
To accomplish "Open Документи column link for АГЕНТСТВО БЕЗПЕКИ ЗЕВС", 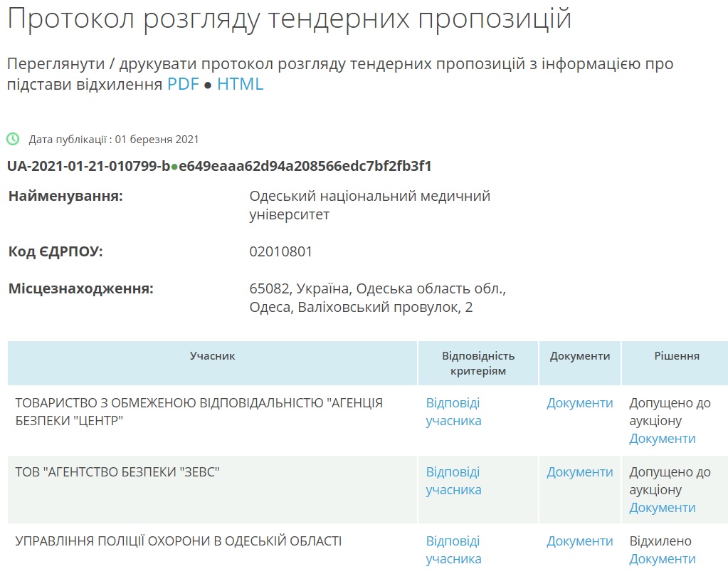I will 579,472.
